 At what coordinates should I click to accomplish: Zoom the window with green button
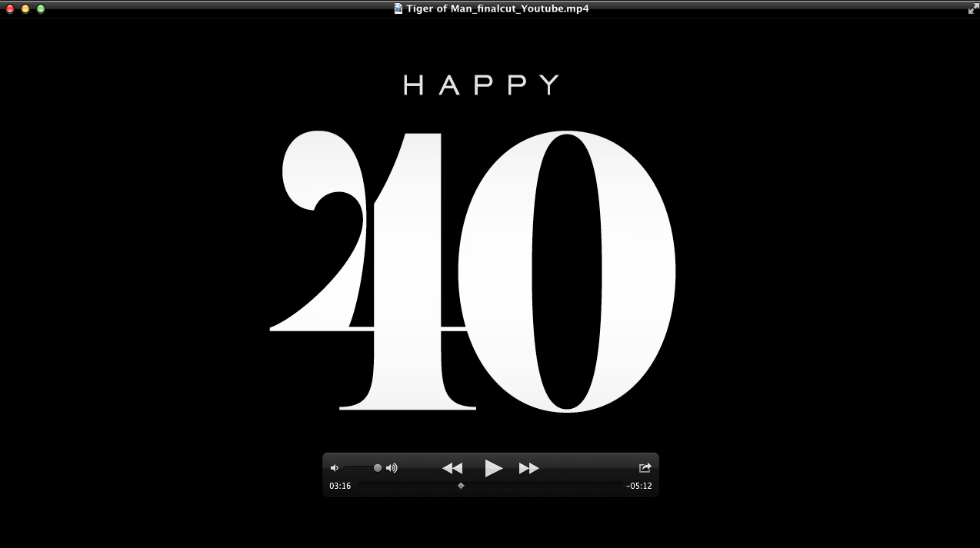(x=41, y=8)
